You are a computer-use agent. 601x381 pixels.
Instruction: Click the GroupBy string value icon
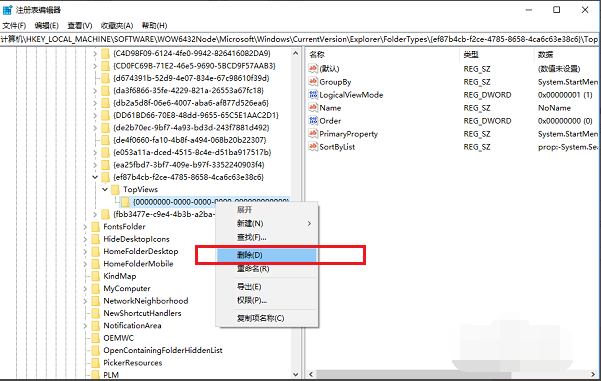coord(313,82)
